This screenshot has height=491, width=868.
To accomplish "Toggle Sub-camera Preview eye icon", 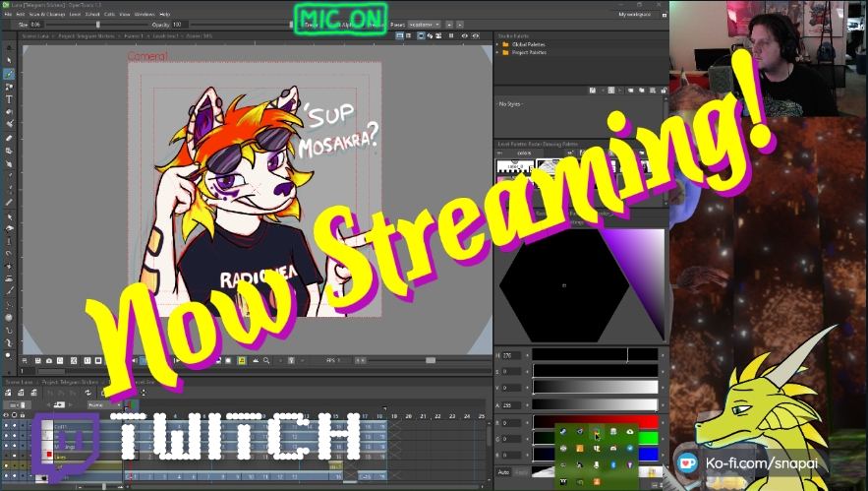I will (475, 35).
